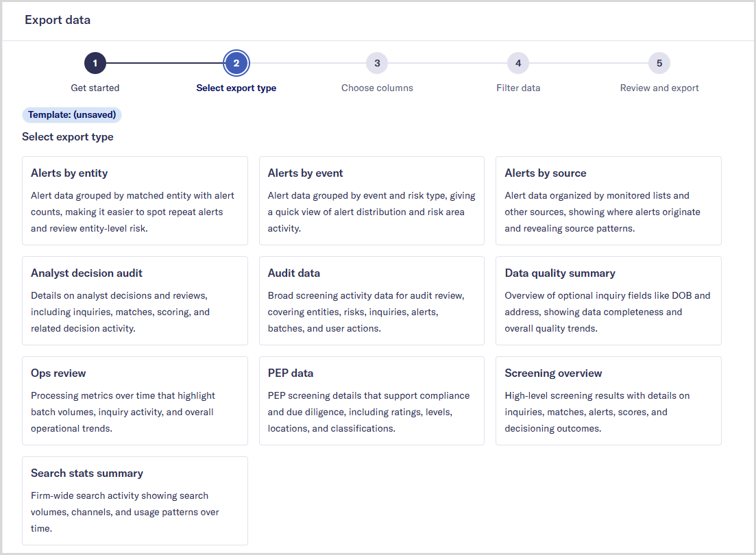
Task: Select step 2 circle in wizard
Action: click(236, 63)
